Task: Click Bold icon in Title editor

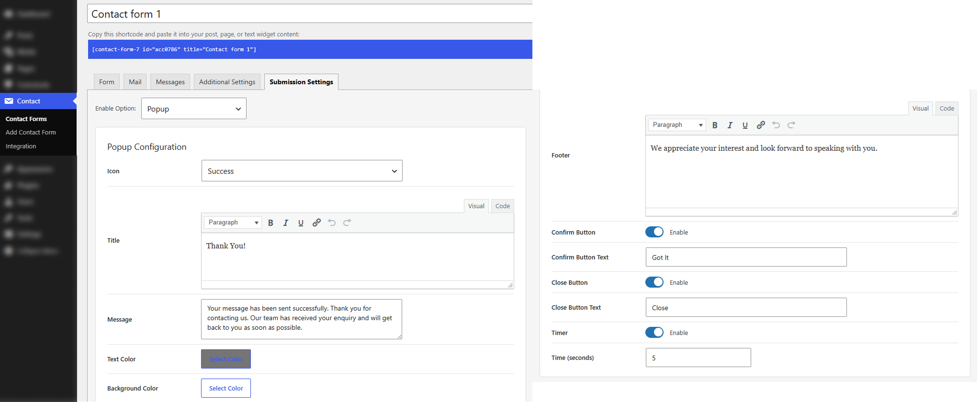Action: pyautogui.click(x=270, y=223)
